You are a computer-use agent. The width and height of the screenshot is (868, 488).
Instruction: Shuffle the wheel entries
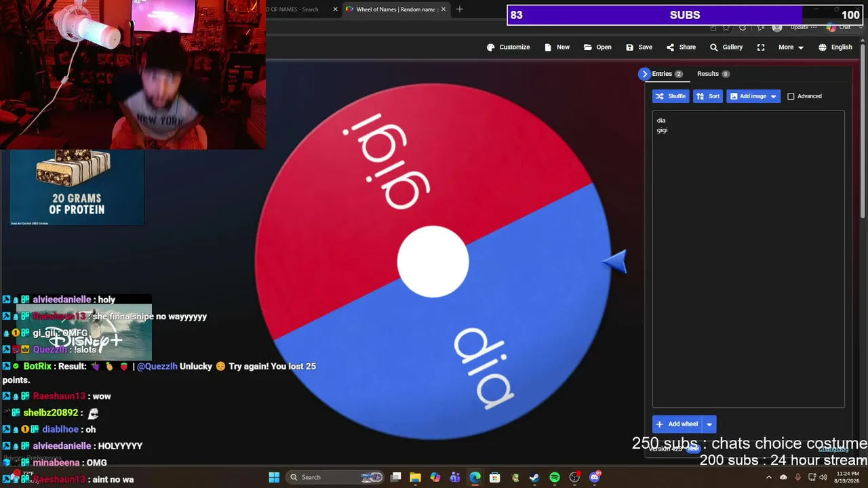671,96
